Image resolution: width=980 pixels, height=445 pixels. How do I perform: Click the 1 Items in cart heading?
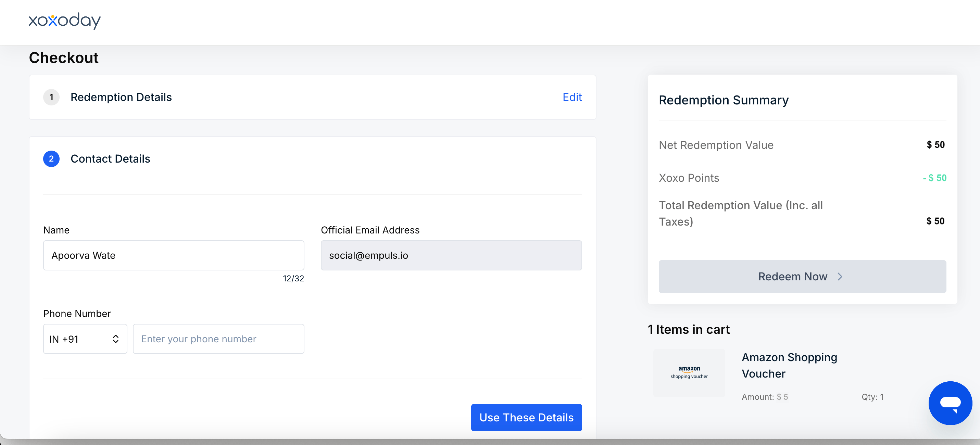[x=689, y=329]
